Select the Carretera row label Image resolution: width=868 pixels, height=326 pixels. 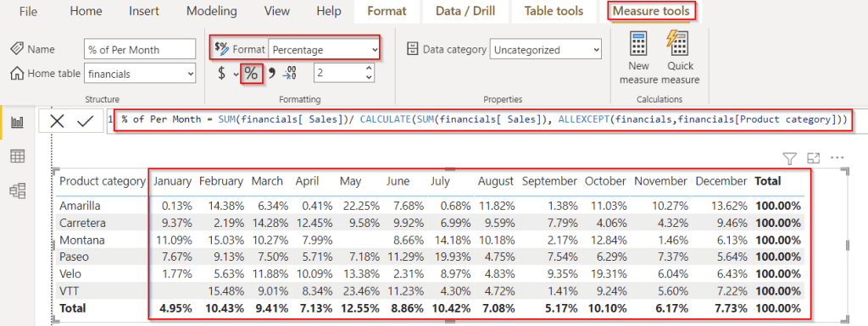tap(82, 224)
